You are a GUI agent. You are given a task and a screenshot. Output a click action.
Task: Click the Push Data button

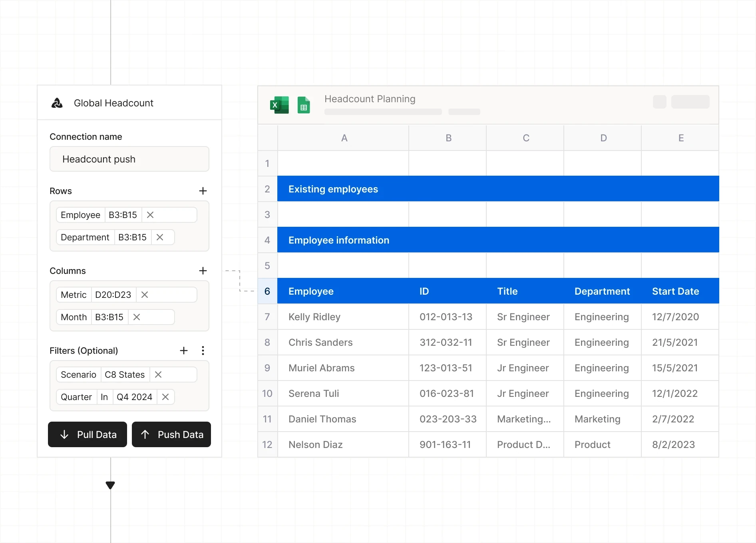(x=171, y=434)
